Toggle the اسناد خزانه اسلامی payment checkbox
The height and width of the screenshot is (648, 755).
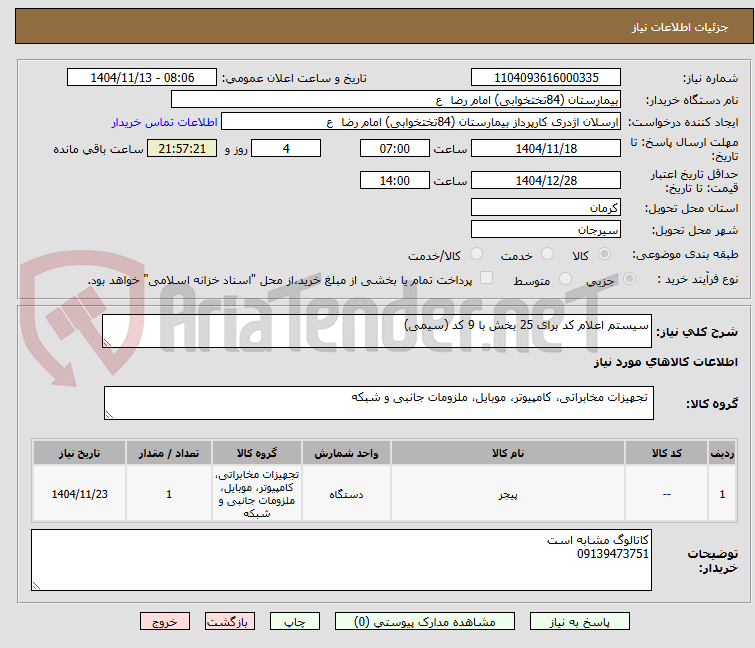[487, 278]
